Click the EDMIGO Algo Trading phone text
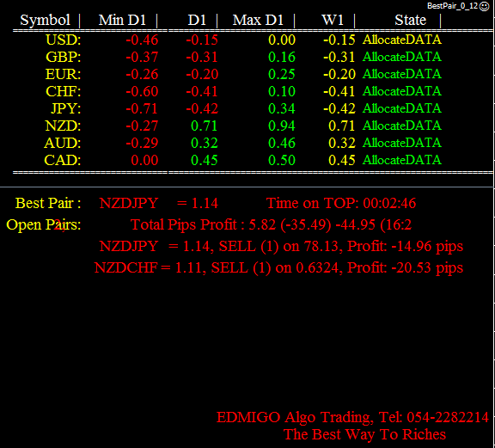 (352, 417)
